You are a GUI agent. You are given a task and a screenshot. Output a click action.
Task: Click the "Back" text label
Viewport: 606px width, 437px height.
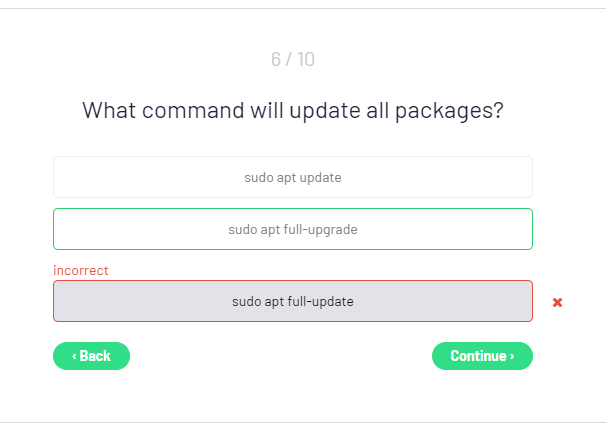click(95, 356)
